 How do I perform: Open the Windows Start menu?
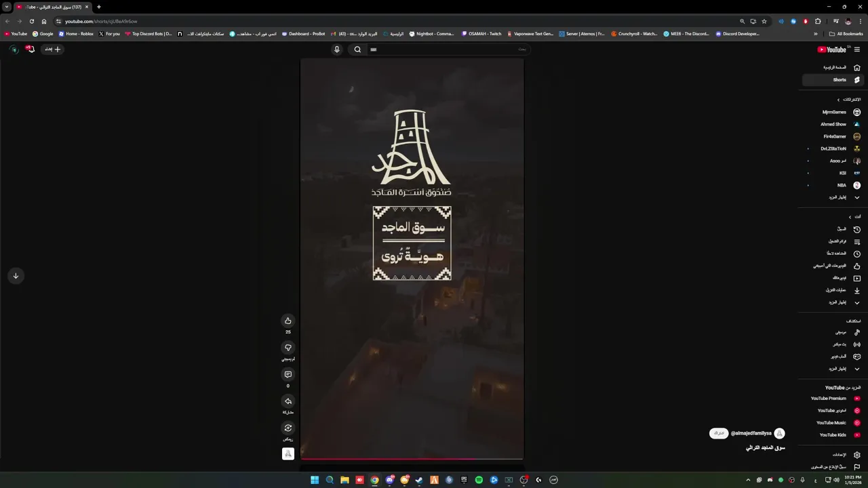click(315, 480)
